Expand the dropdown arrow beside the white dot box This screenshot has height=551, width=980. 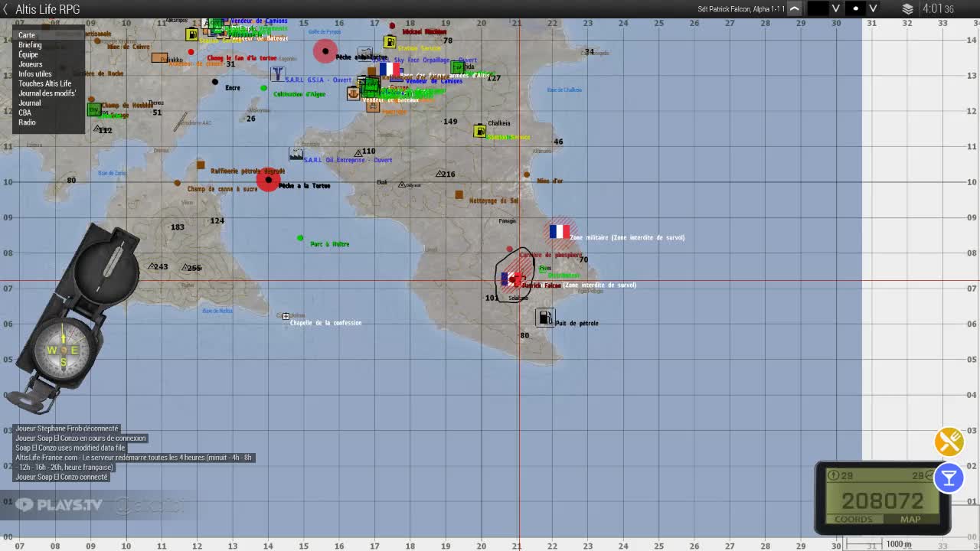tap(873, 9)
